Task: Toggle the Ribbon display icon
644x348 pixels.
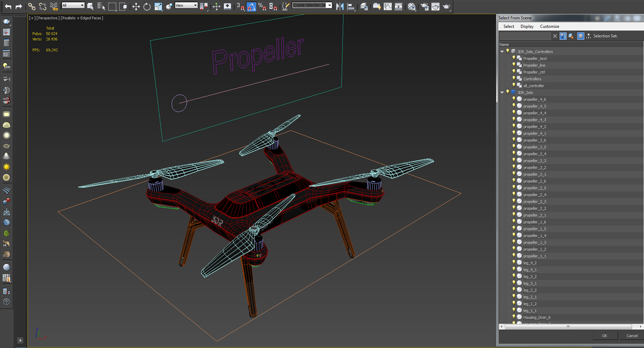Action: point(377,6)
